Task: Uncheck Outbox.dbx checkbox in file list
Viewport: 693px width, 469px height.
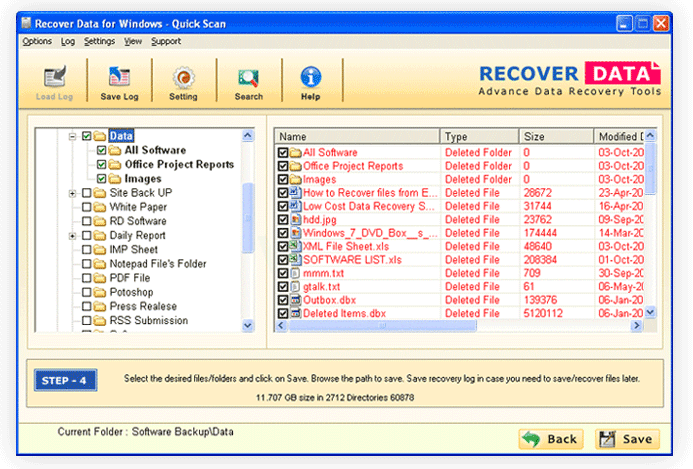Action: (x=283, y=300)
